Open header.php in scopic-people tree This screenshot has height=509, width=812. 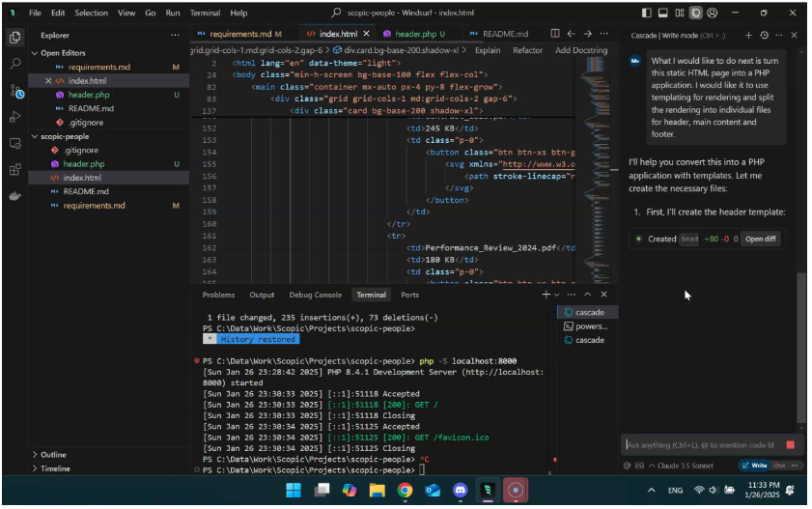pos(83,164)
